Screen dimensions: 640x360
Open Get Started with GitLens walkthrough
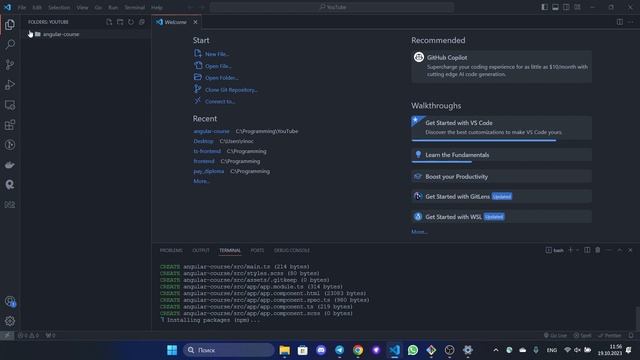click(501, 196)
